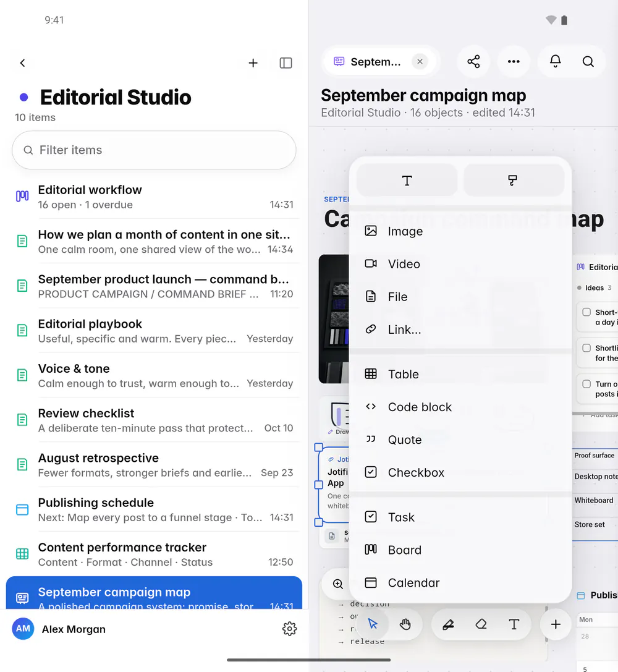Toggle the sidebar panel layout icon

pyautogui.click(x=286, y=63)
